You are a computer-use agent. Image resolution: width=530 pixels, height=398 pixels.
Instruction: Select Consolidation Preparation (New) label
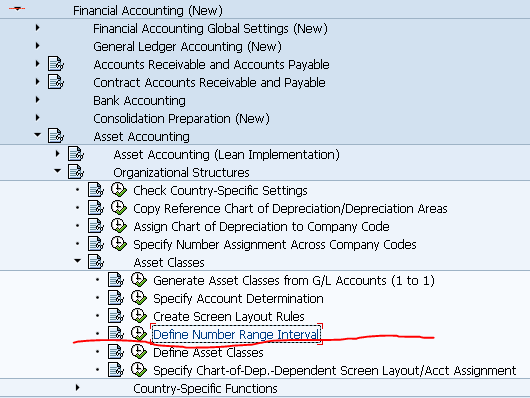(181, 118)
